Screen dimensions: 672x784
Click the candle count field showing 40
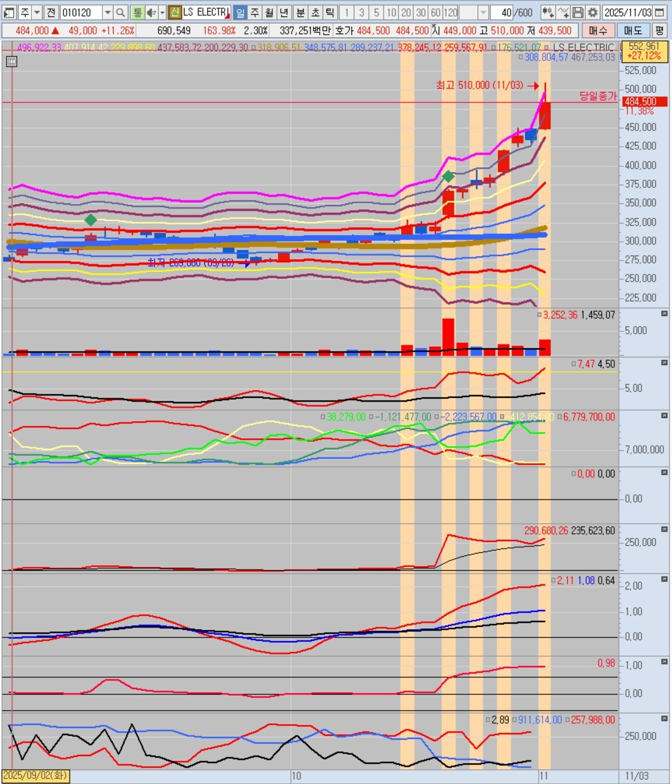point(502,12)
